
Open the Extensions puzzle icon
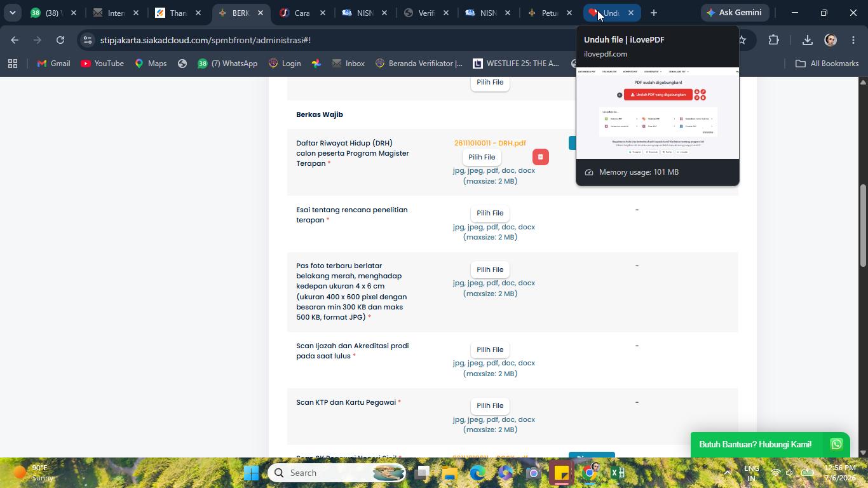point(773,40)
